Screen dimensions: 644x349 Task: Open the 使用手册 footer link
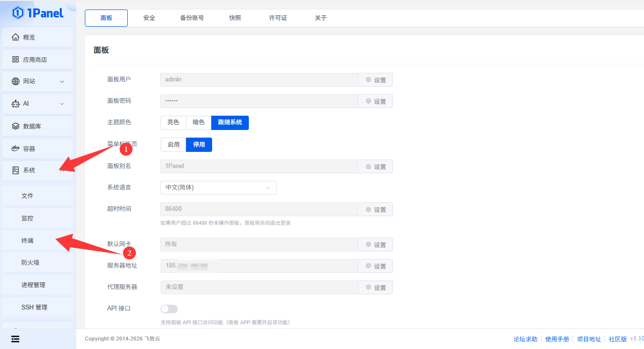[x=557, y=339]
